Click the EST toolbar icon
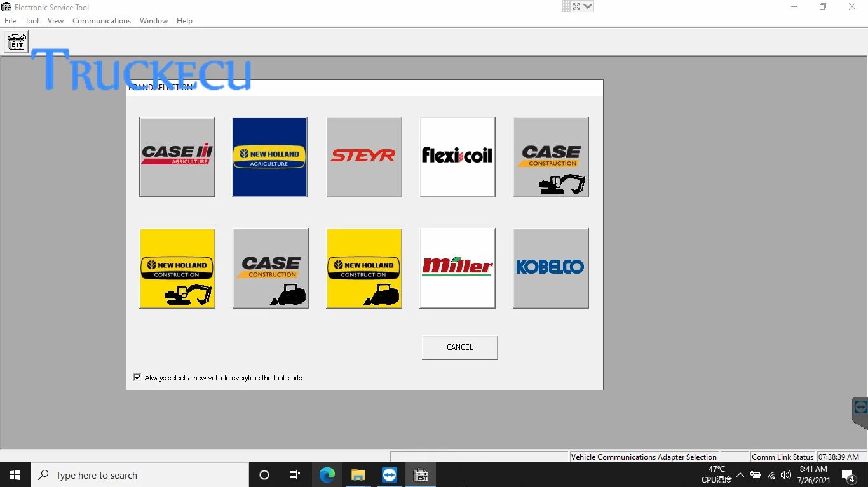 [x=17, y=43]
